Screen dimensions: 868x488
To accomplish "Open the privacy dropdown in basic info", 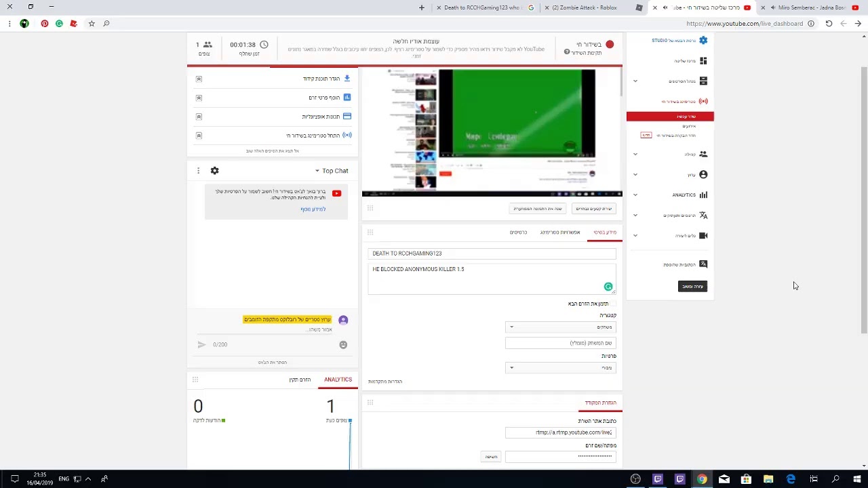I will [x=560, y=368].
